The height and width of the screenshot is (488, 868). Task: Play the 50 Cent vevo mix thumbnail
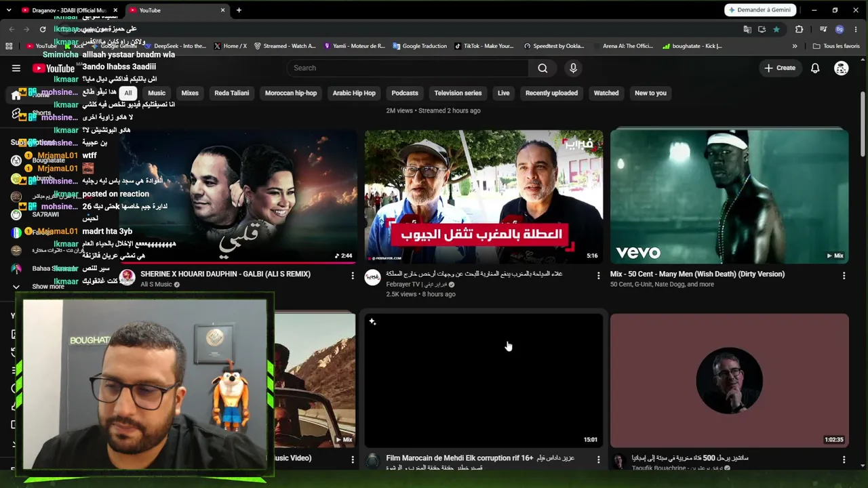(729, 197)
